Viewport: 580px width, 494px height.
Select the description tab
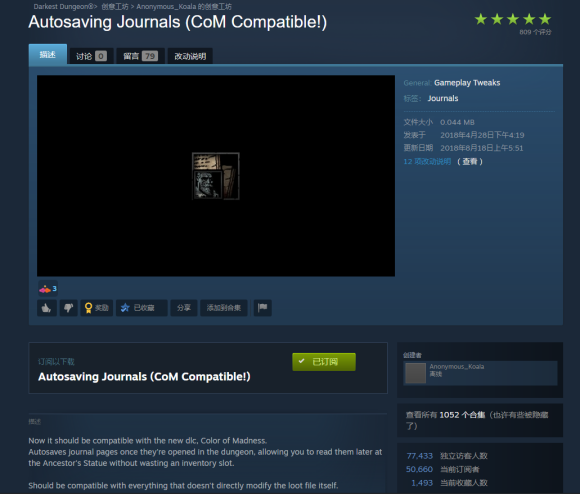tap(48, 54)
